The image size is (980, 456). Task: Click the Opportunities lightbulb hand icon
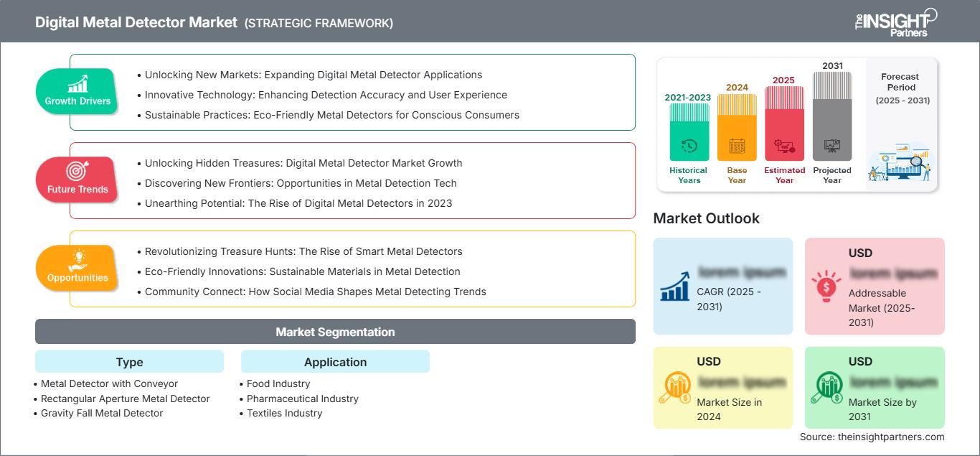(77, 259)
